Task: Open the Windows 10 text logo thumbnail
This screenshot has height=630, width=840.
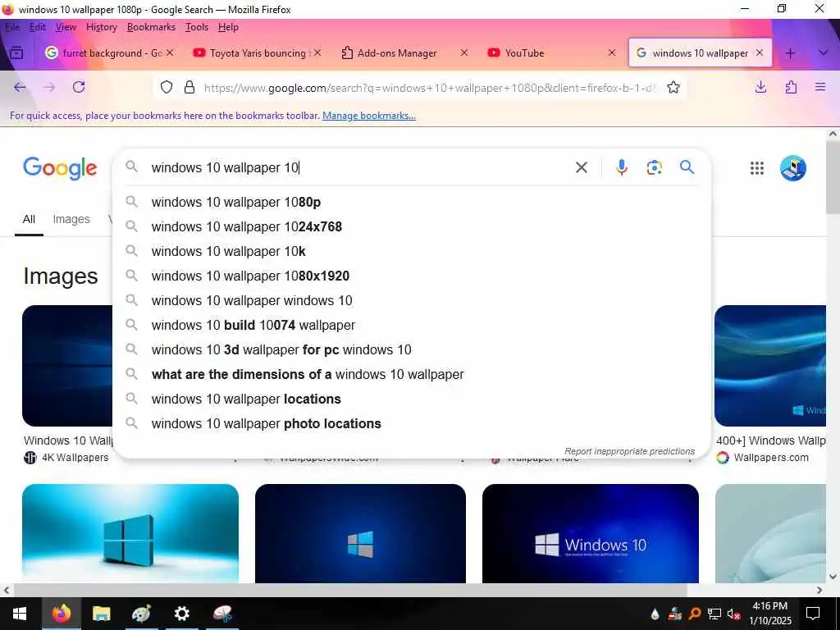Action: point(591,533)
